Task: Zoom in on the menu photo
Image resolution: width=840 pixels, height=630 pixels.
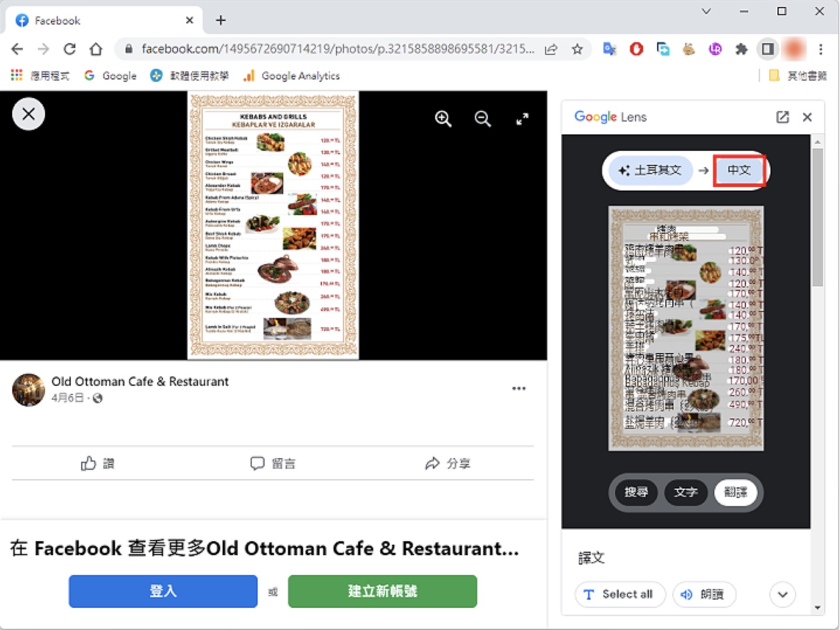Action: (443, 119)
